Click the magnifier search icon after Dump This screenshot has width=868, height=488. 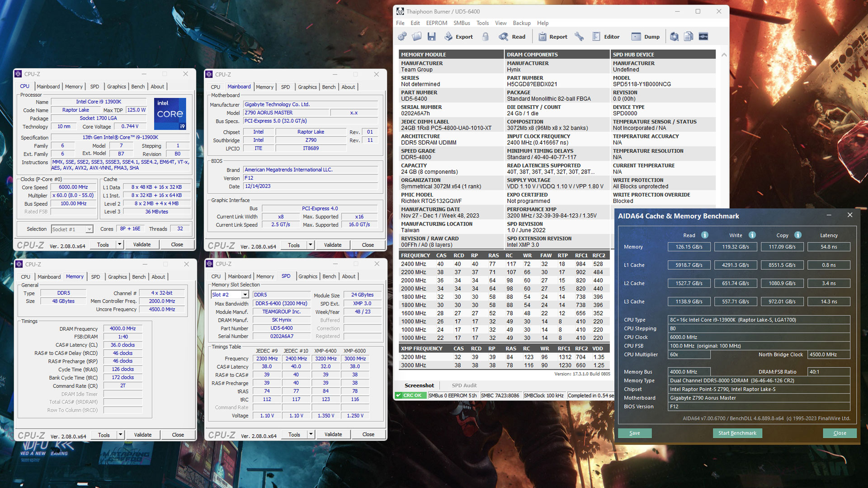pyautogui.click(x=674, y=37)
